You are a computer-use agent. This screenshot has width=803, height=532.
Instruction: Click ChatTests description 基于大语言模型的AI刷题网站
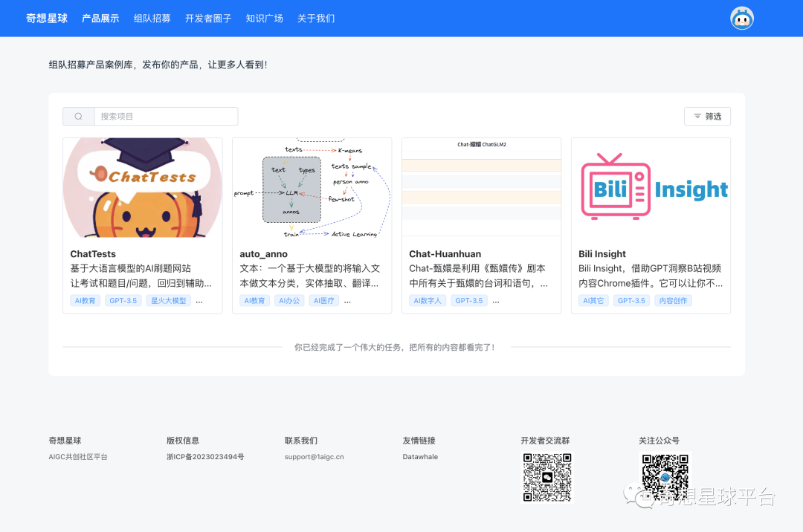click(x=131, y=268)
